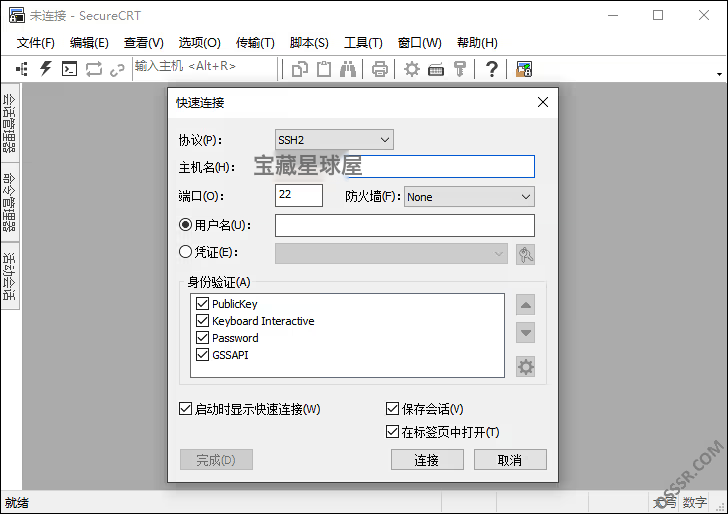Open the 协议(P) SSH2 dropdown
The height and width of the screenshot is (514, 728).
pyautogui.click(x=334, y=140)
